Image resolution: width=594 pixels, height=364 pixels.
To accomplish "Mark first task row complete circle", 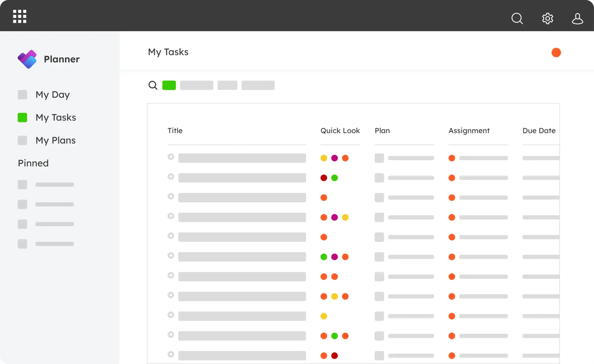I will 171,157.
